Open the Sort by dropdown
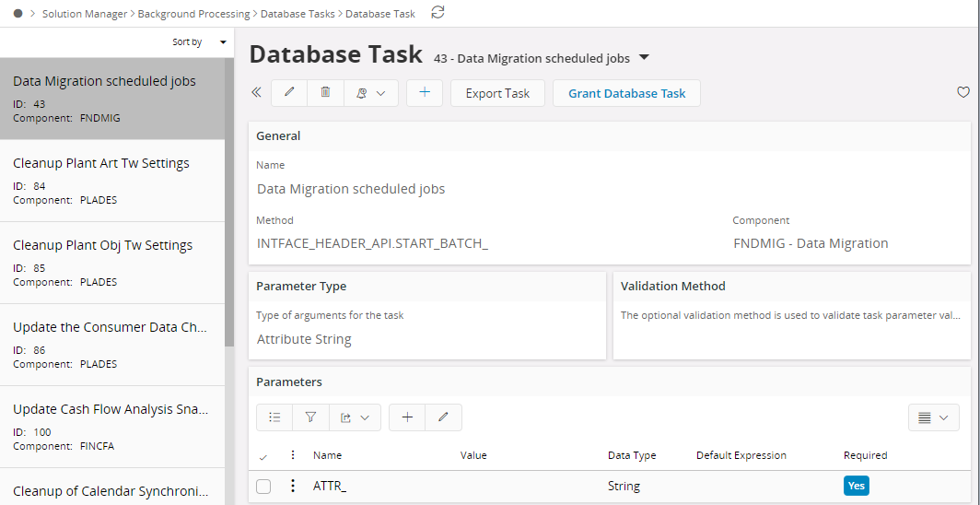Image resolution: width=980 pixels, height=505 pixels. [200, 42]
